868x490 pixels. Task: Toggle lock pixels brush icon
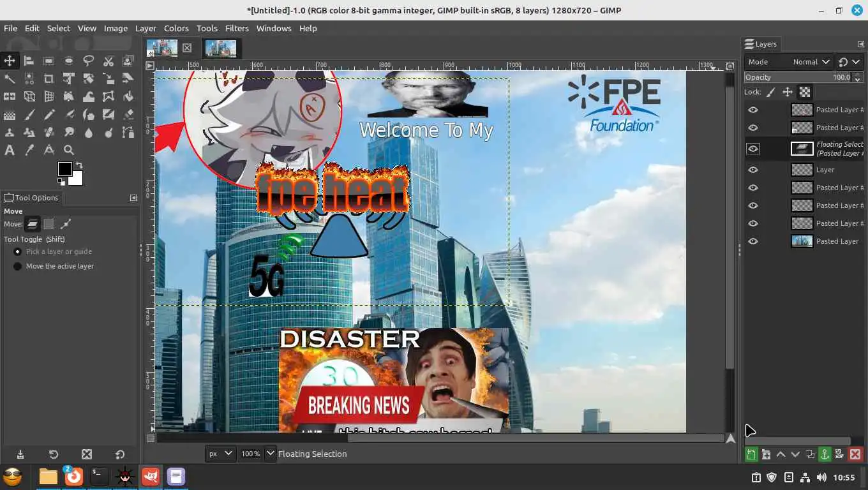(x=771, y=92)
